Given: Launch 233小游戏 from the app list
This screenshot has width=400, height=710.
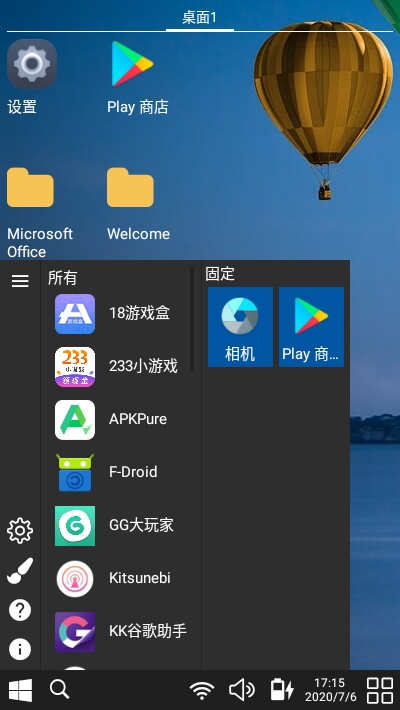Looking at the screenshot, I should (x=120, y=367).
